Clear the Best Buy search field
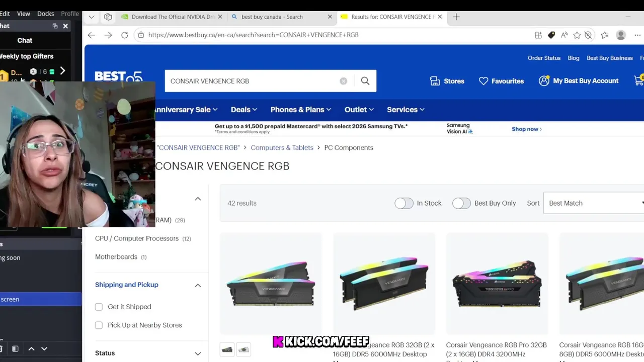Image resolution: width=644 pixels, height=362 pixels. point(343,81)
